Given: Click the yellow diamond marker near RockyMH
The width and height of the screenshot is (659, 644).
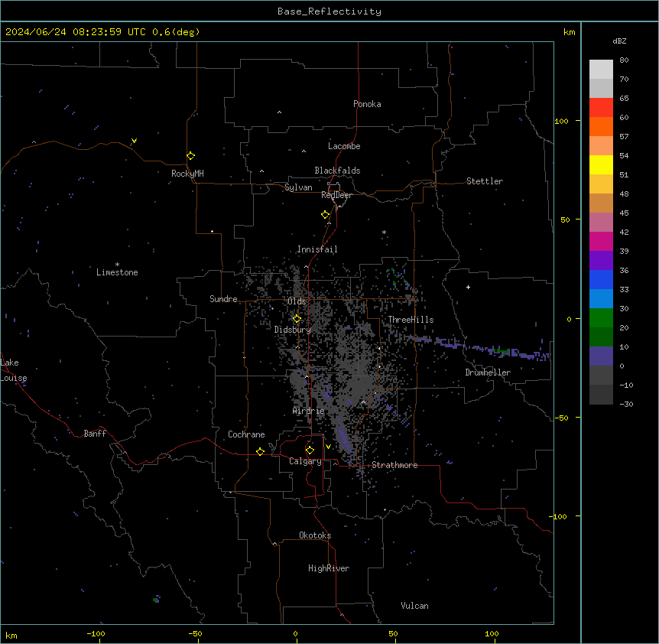Looking at the screenshot, I should [190, 155].
